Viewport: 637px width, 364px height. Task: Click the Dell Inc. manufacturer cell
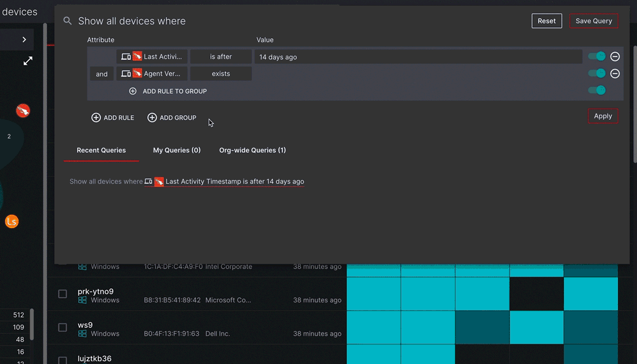(x=217, y=333)
